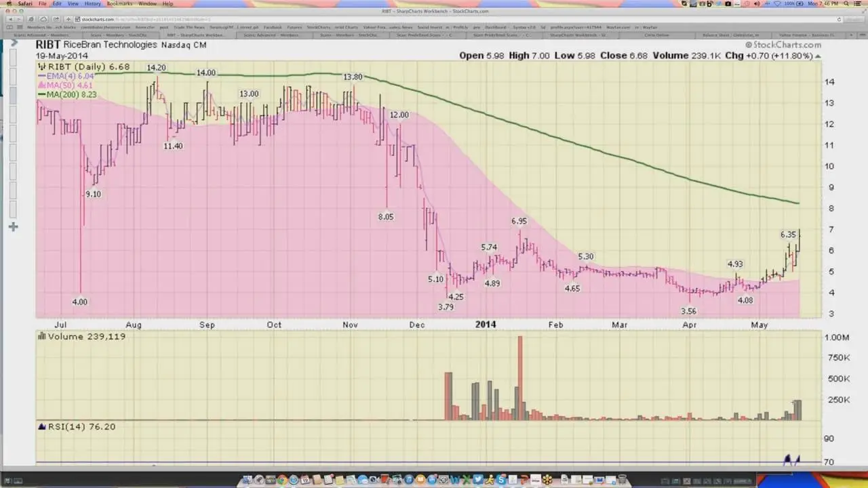Click the Mon 7:46 PM clock
The height and width of the screenshot is (488, 868).
824,3
